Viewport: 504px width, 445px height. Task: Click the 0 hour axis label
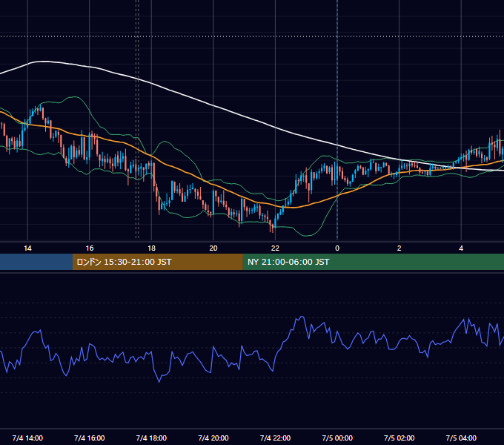pos(337,248)
